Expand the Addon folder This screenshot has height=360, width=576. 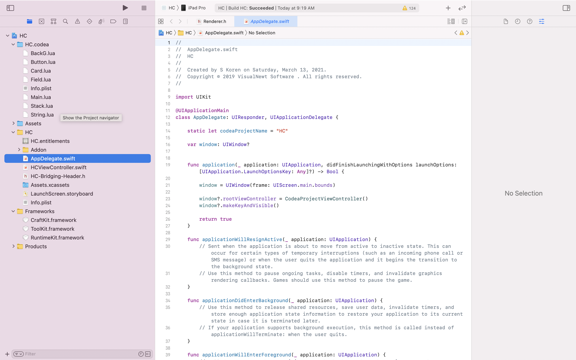19,150
